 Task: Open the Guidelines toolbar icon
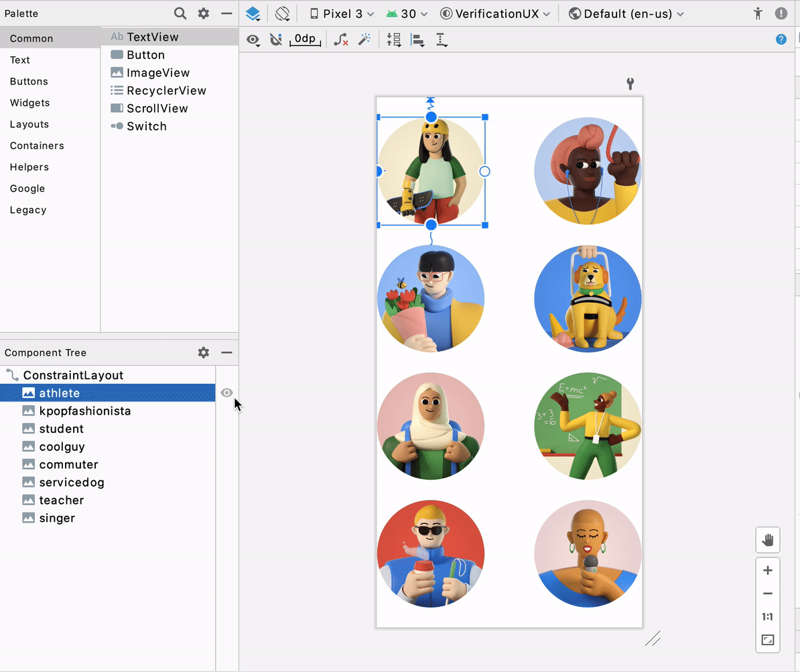(441, 39)
